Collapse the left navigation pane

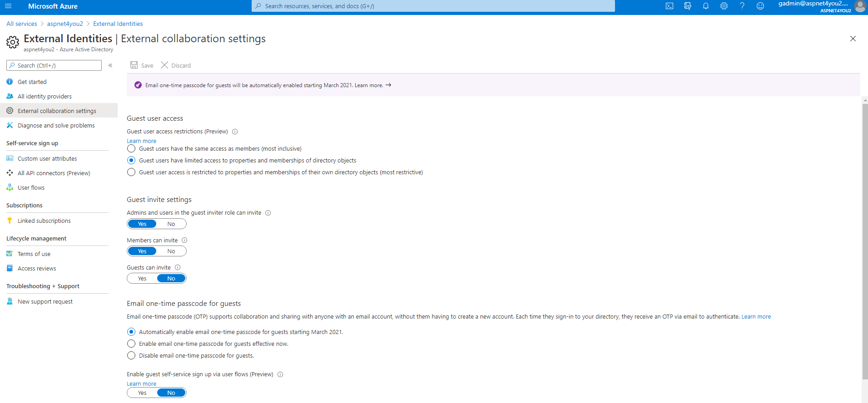point(110,65)
